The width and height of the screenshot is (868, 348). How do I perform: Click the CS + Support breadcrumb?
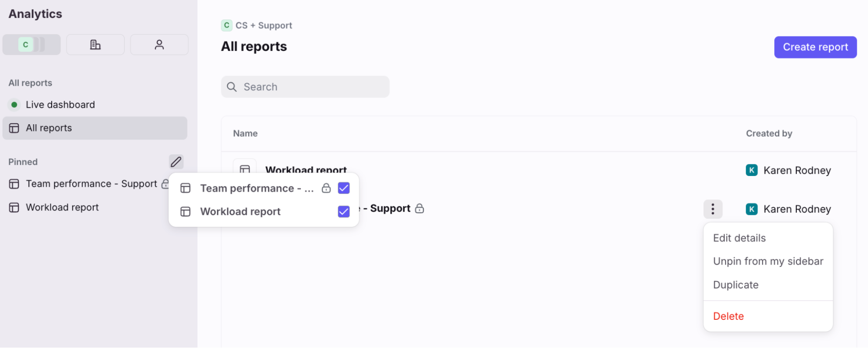pos(257,26)
